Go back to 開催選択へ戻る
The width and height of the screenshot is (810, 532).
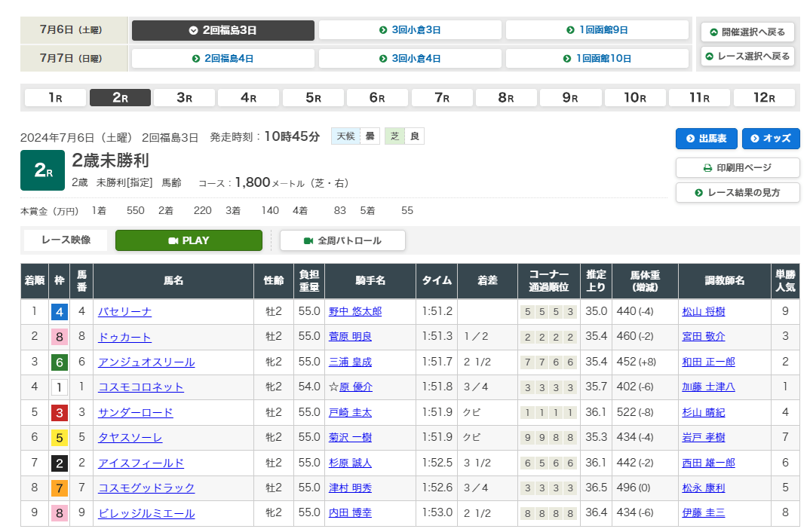(x=747, y=32)
